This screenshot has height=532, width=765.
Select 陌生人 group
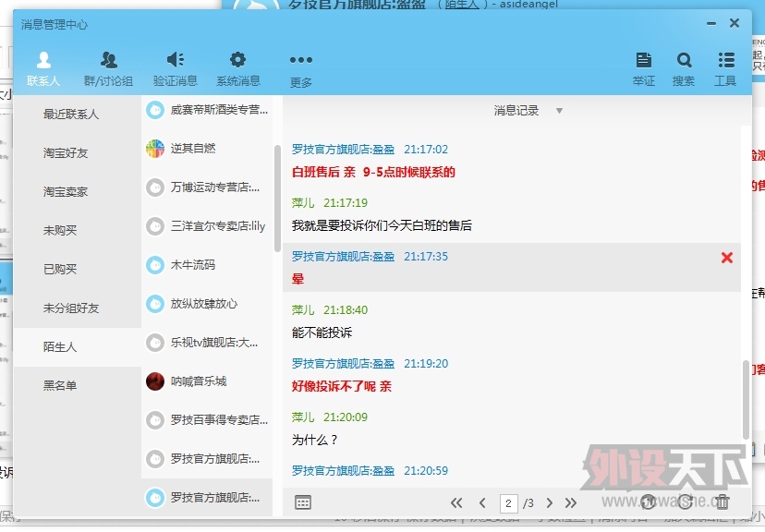click(77, 346)
